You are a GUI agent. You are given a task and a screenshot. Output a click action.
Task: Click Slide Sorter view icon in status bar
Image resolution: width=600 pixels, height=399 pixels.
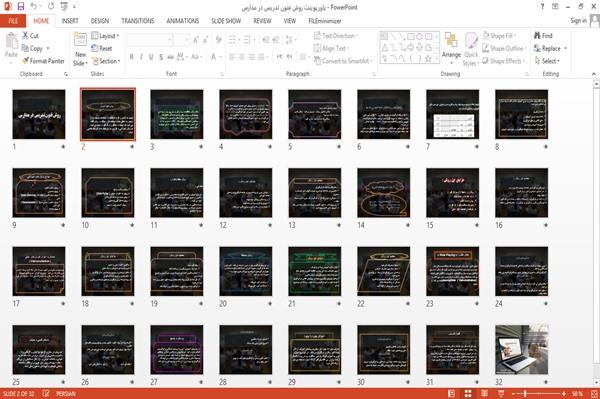pyautogui.click(x=468, y=394)
